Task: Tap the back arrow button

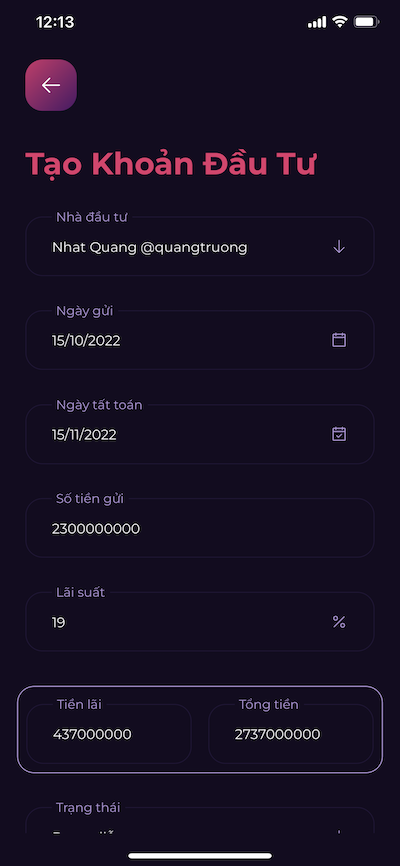Action: (x=51, y=85)
